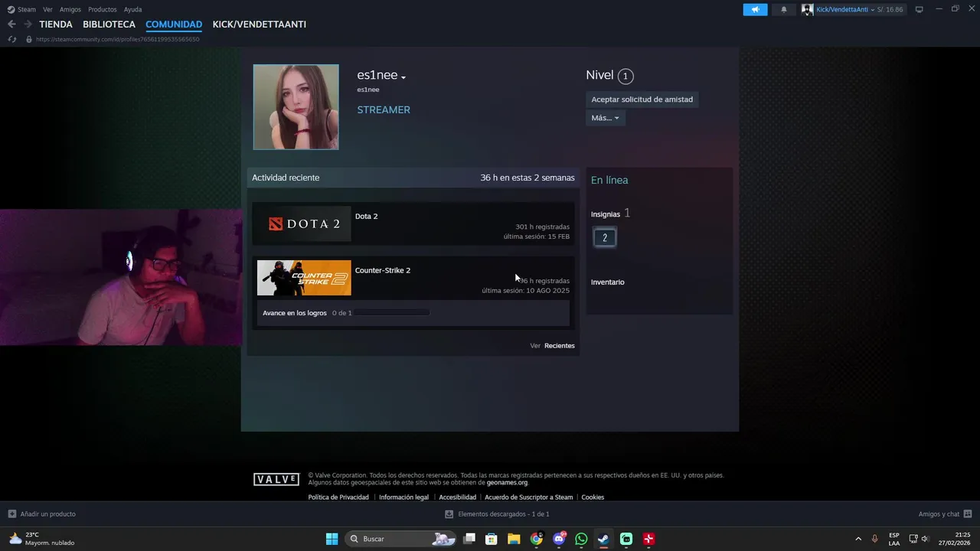Open the Kick app taskbar icon

(x=626, y=539)
